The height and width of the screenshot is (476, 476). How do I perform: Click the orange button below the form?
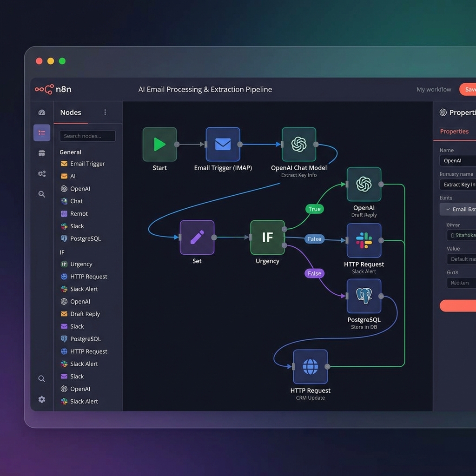[458, 305]
